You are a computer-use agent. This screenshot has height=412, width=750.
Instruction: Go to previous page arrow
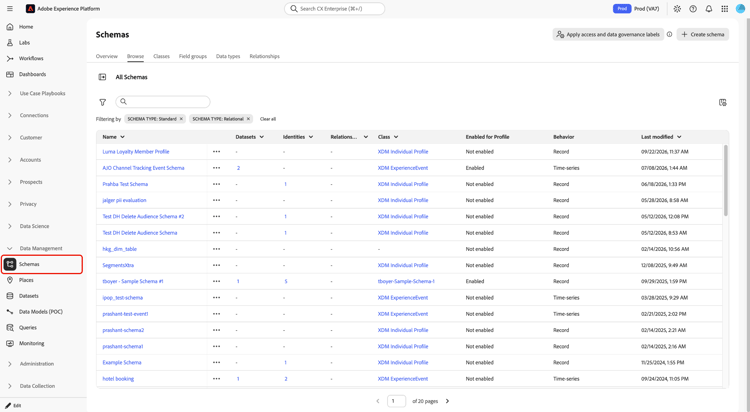[378, 401]
